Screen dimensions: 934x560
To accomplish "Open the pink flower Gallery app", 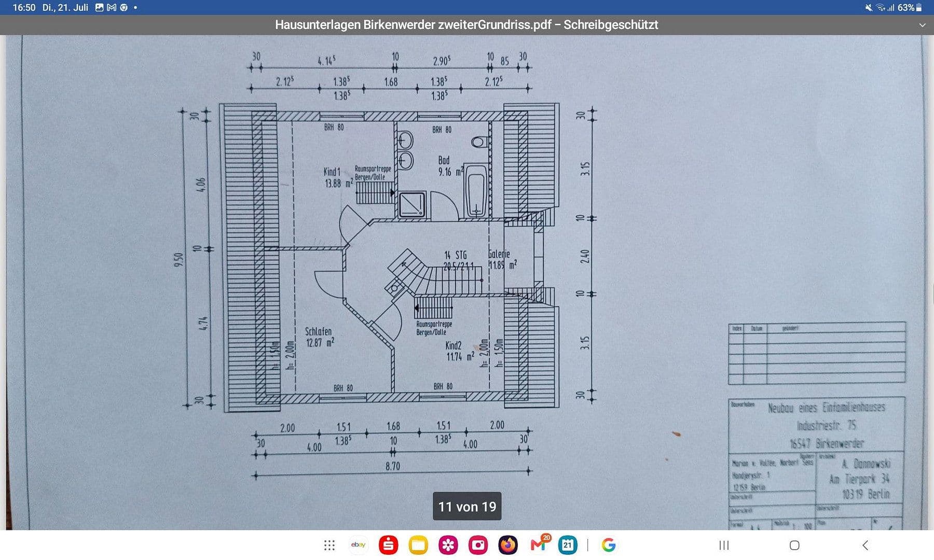I will (x=448, y=545).
